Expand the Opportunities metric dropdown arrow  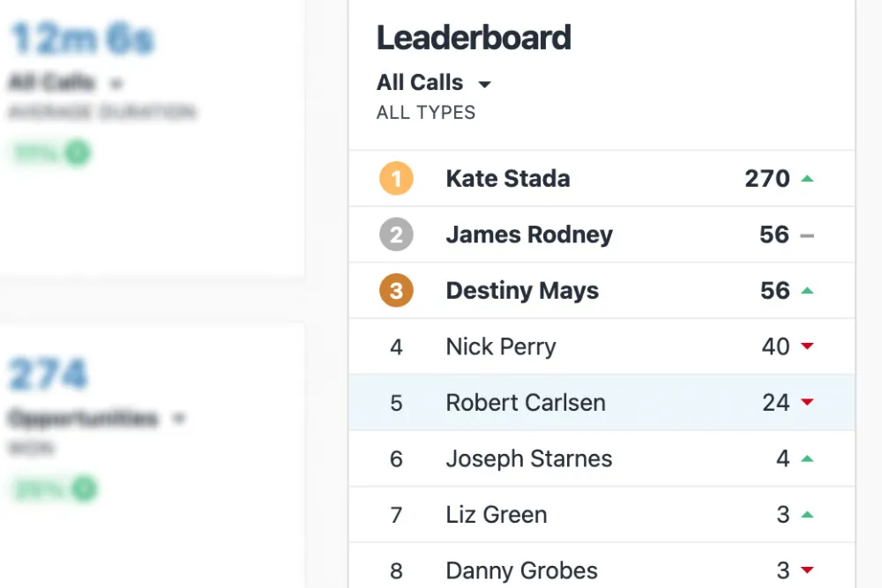pos(179,420)
